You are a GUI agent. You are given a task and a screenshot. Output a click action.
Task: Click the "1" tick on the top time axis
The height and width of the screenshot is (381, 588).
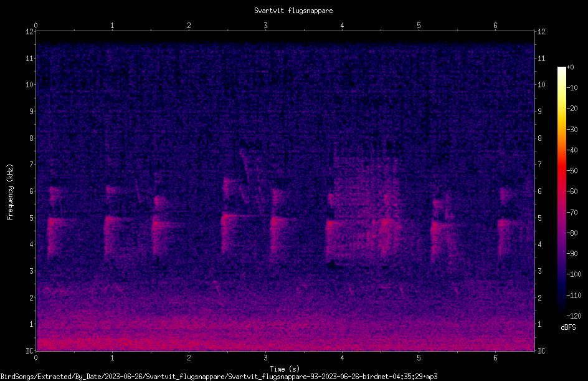click(x=112, y=26)
